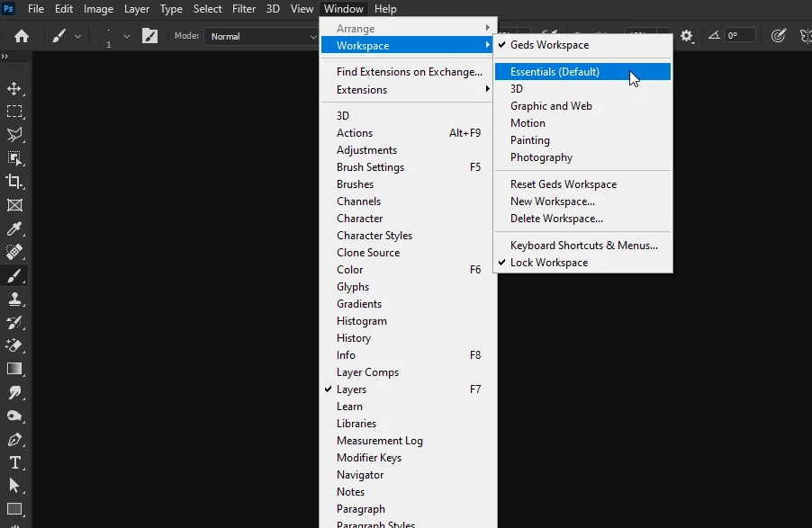Expand the Extensions submenu
This screenshot has width=812, height=528.
click(408, 90)
